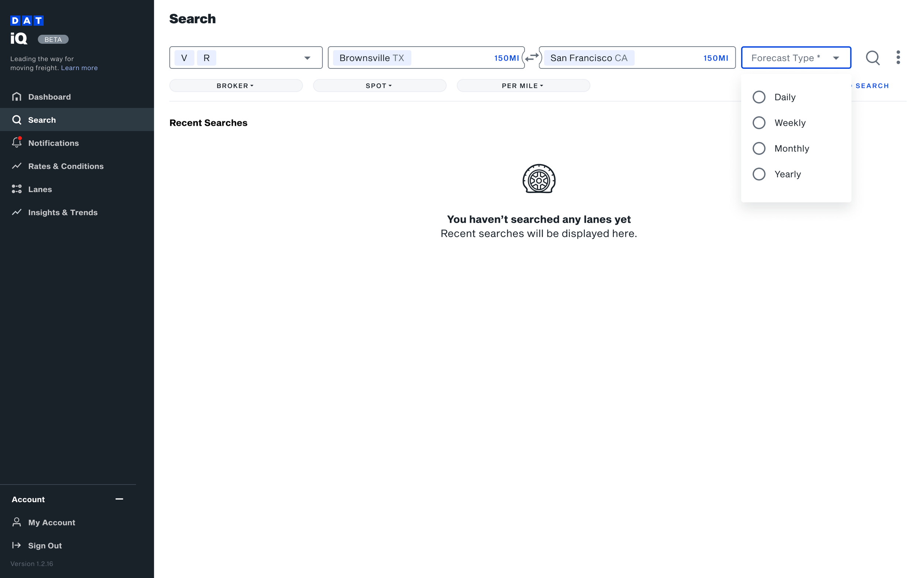Viewport: 924px width, 578px height.
Task: Click the magnifying glass search icon
Action: [872, 58]
